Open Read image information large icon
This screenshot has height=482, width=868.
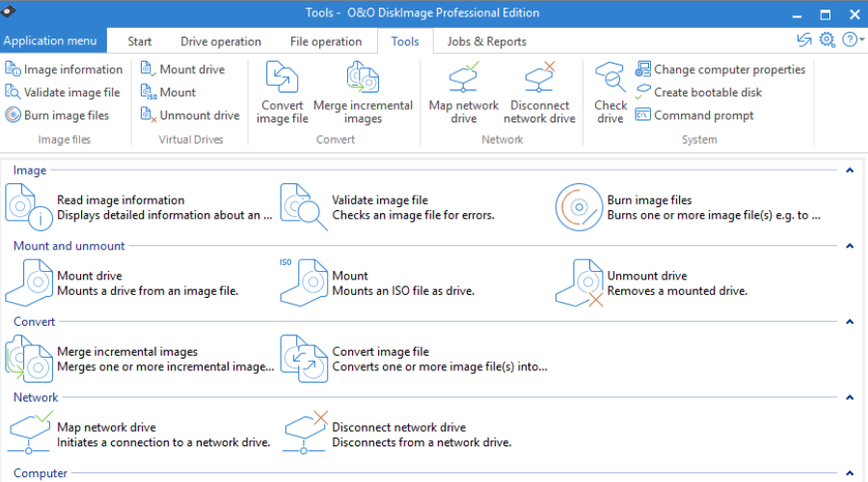(x=29, y=207)
